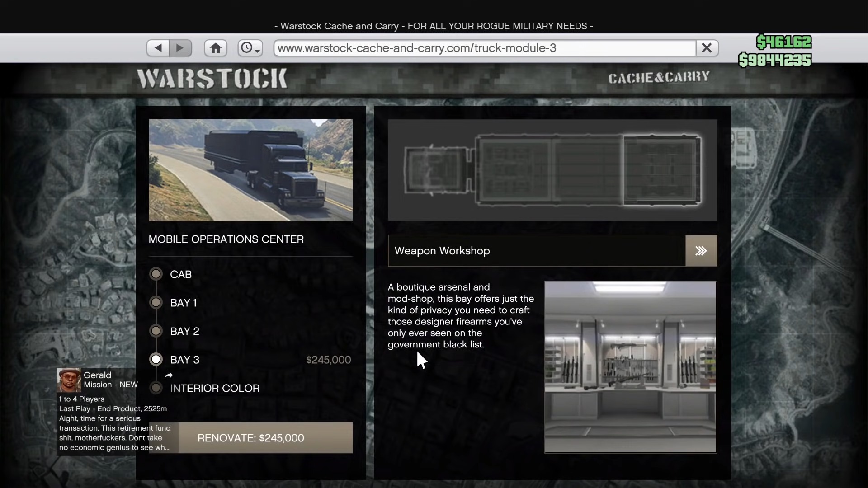Click the Gerald mission portrait icon
Viewport: 868px width, 488px height.
69,379
